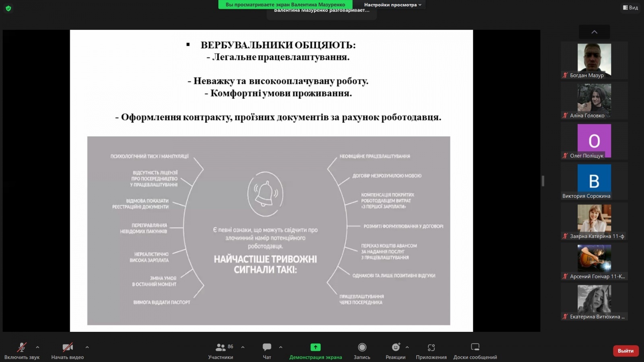Click muted mic icon beside Олег Поліщук

tap(565, 156)
